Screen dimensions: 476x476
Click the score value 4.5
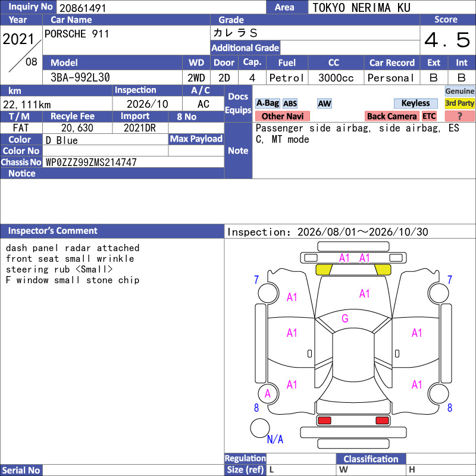coord(447,40)
